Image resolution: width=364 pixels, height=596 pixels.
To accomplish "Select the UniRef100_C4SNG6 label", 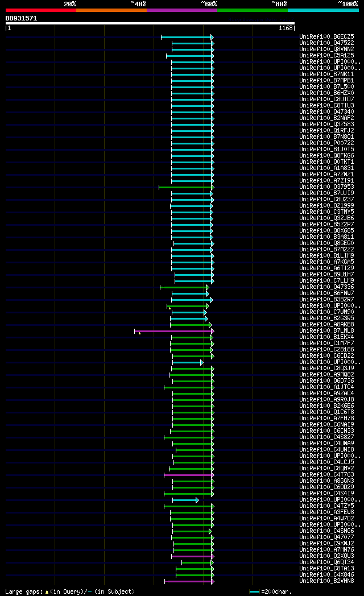I will [x=326, y=531].
